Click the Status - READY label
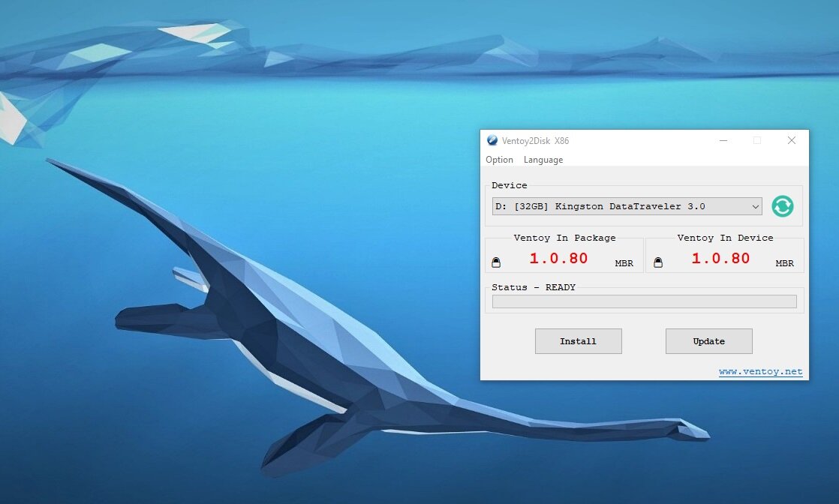 (534, 287)
